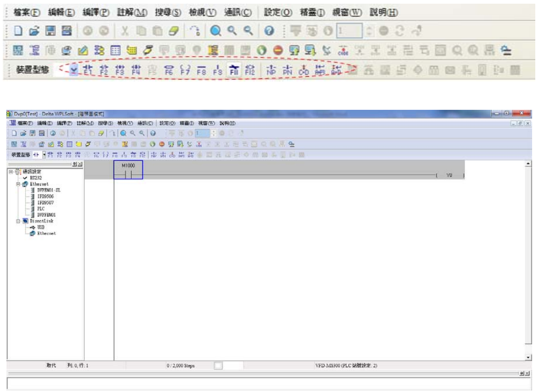Select the NP rising-edge instruction icon
The height and width of the screenshot is (392, 540).
tap(272, 69)
